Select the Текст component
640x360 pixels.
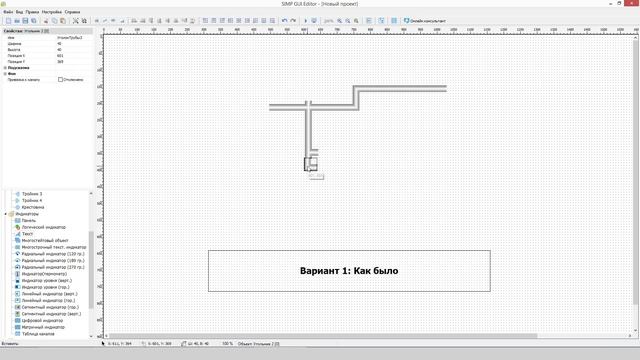pos(27,234)
